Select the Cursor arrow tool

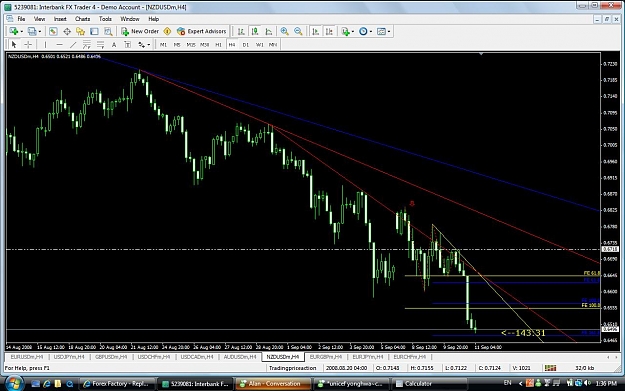pos(14,45)
